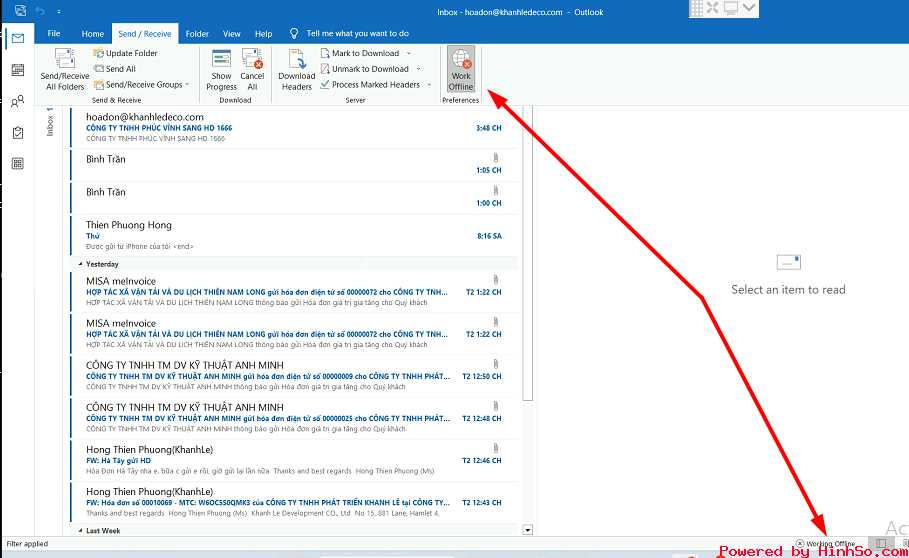Open ANH MINH invoice email số 00000009

pos(294,375)
